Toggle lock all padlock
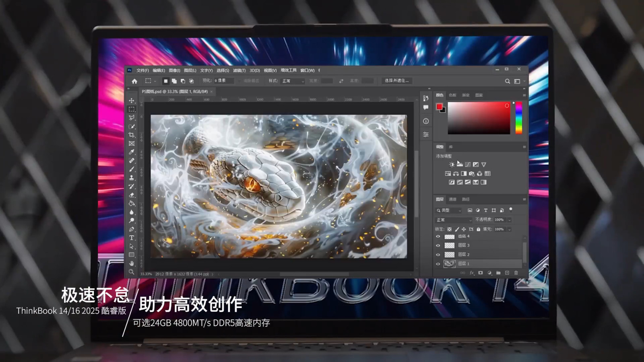The height and width of the screenshot is (362, 644). point(479,229)
